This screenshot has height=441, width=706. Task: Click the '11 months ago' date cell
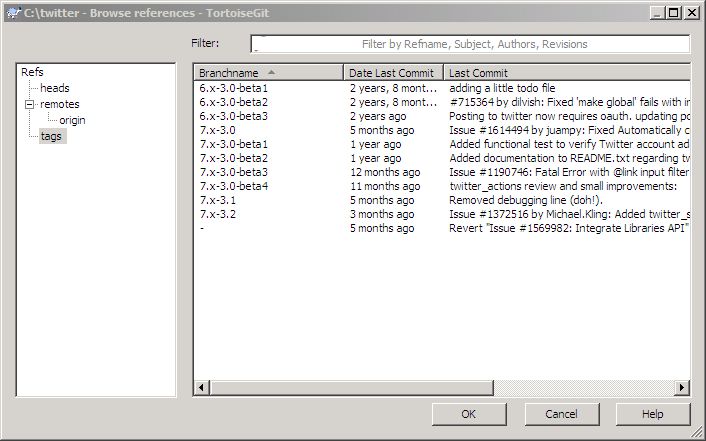[385, 186]
